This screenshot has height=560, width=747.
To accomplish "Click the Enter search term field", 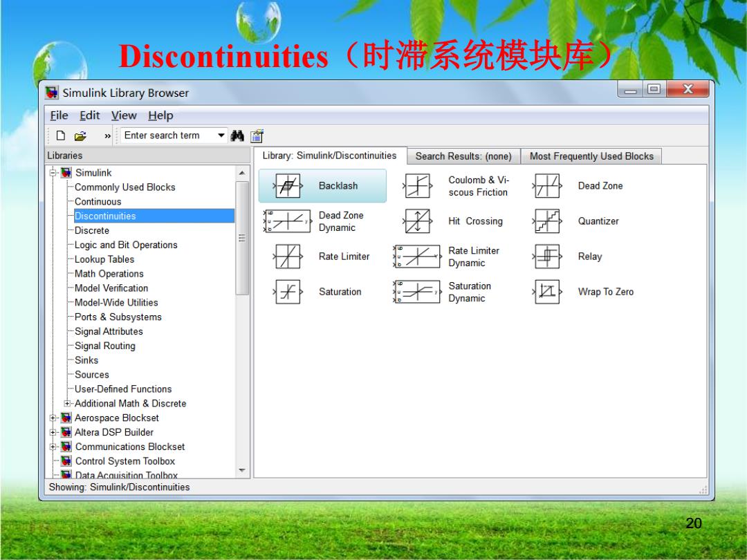I will 168,136.
